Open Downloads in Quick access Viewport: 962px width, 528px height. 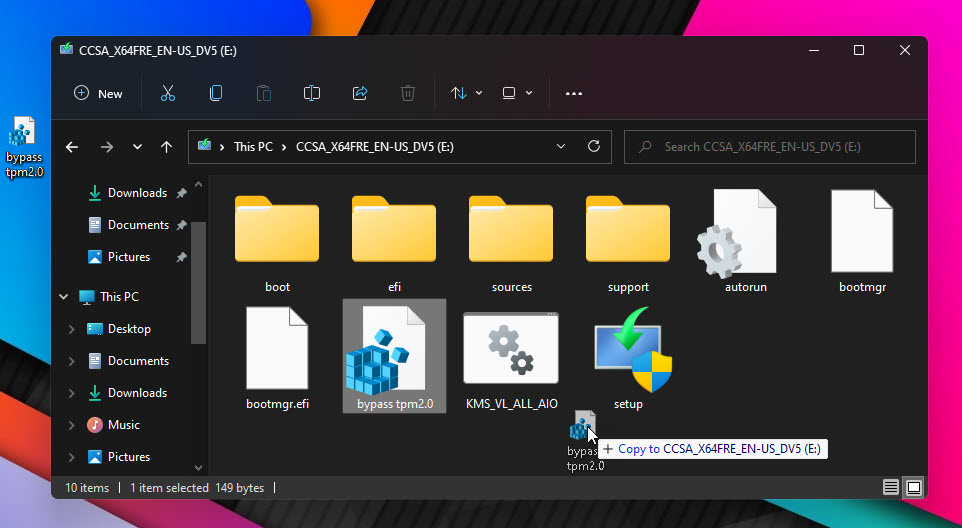tap(128, 193)
